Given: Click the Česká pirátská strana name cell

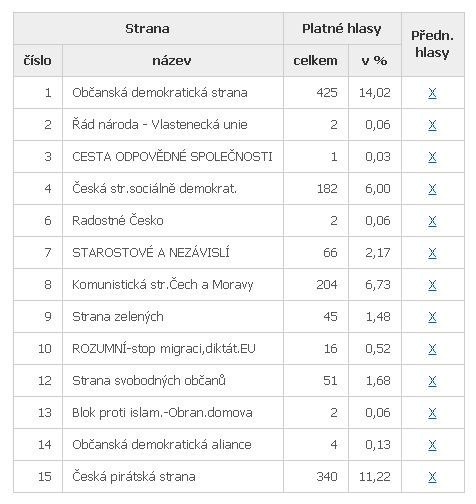Looking at the screenshot, I should coord(173,477).
